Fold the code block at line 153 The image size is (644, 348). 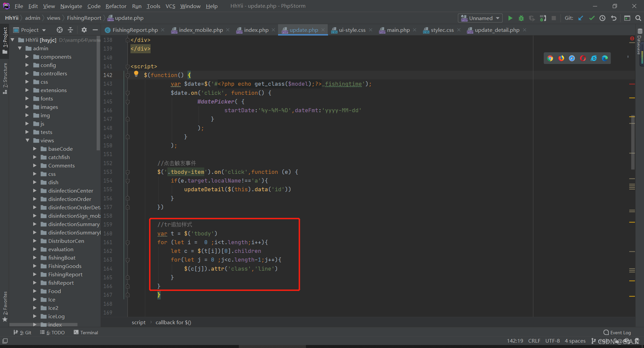tap(127, 172)
